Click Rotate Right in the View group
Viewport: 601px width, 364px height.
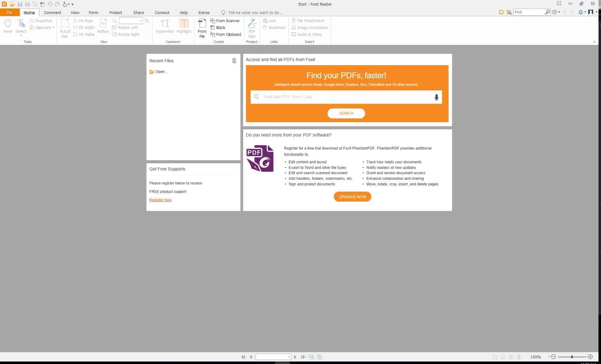126,34
